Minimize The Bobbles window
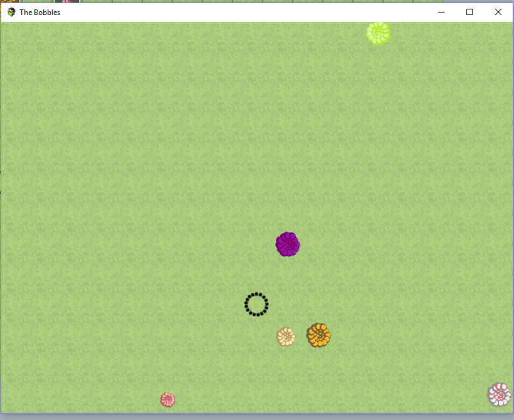The height and width of the screenshot is (420, 514). point(440,12)
